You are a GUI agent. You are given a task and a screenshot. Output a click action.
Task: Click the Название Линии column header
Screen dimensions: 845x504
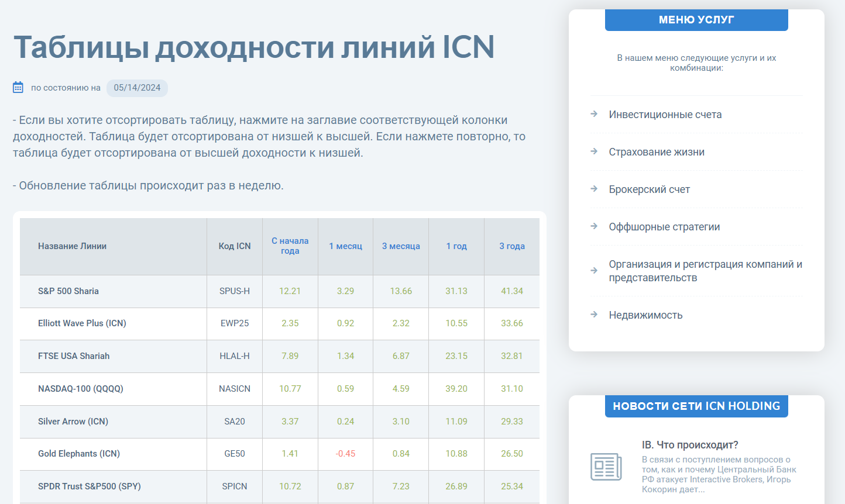coord(72,246)
